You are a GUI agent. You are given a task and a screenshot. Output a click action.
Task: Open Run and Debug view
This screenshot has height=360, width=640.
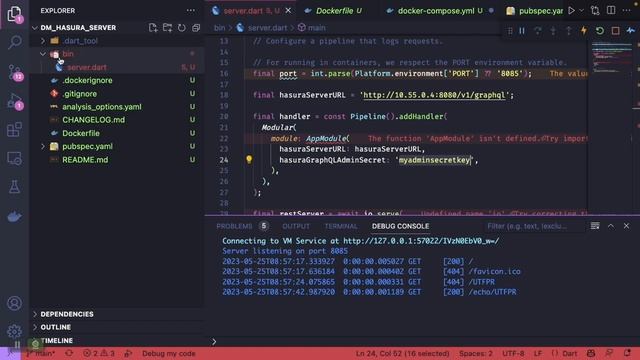[14, 101]
